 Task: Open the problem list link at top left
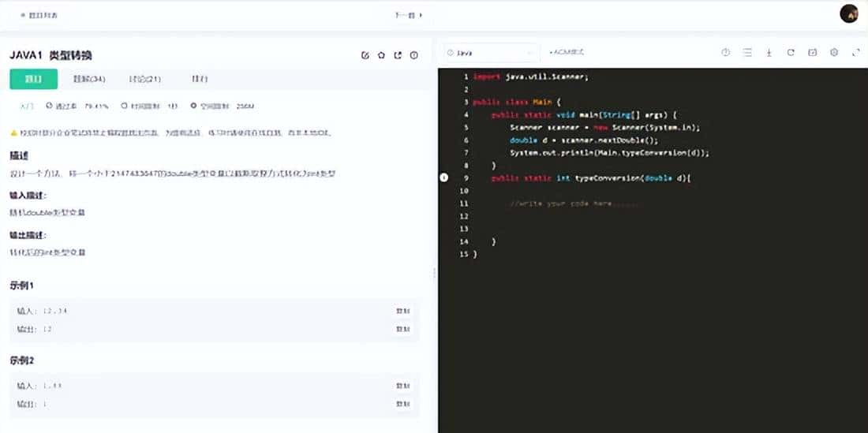click(39, 15)
